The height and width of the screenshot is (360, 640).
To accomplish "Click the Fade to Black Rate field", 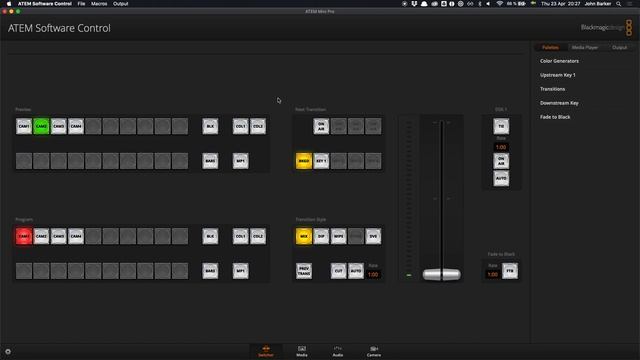I will (493, 275).
